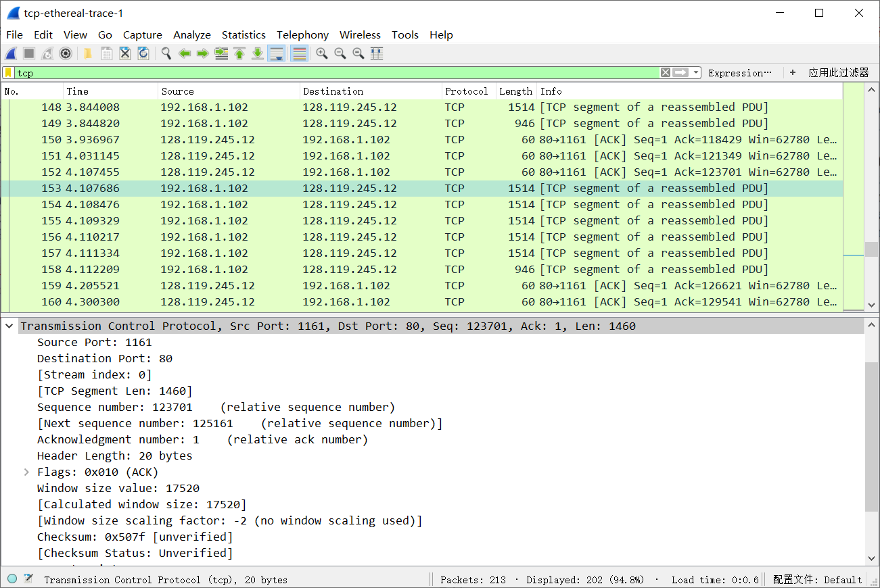Select packet 158 at time 4.112209
Image resolution: width=880 pixels, height=588 pixels.
(x=422, y=269)
